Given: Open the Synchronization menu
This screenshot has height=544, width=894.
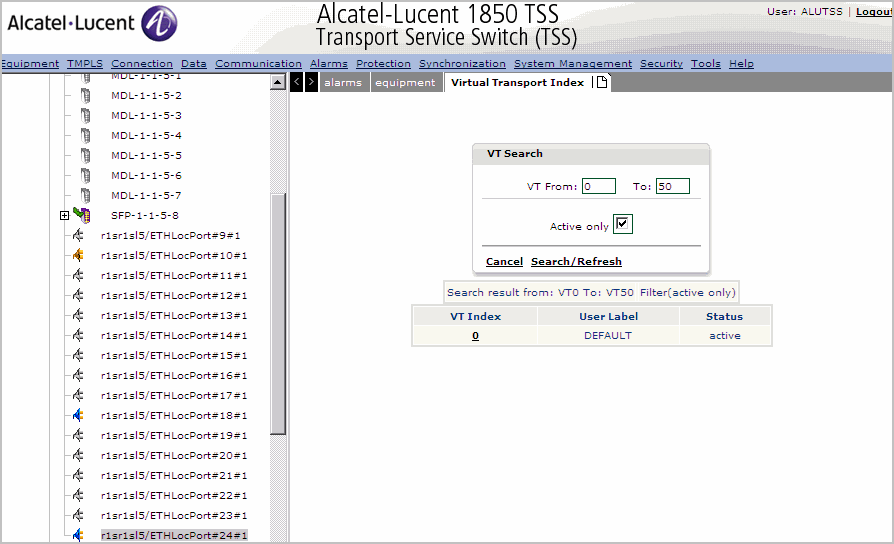Looking at the screenshot, I should (462, 63).
